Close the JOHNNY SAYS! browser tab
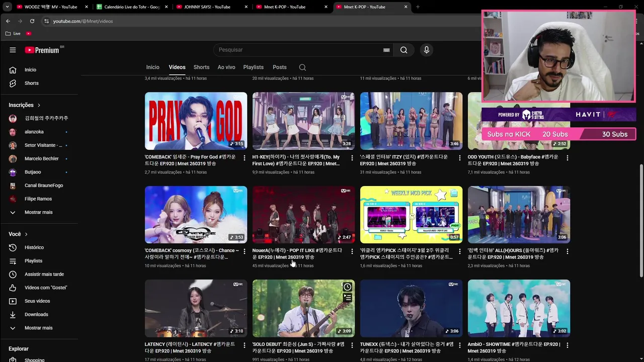644x362 pixels. [x=246, y=7]
